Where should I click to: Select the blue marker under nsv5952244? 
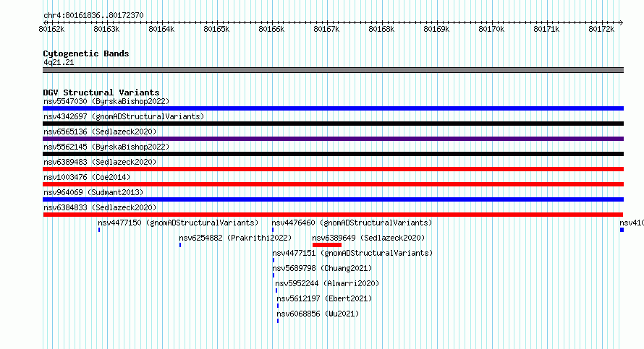point(276,290)
